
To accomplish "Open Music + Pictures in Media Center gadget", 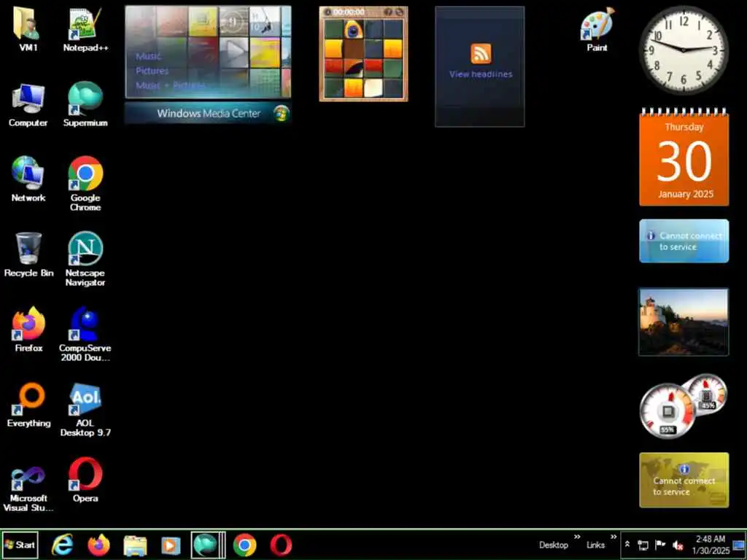I will 170,85.
